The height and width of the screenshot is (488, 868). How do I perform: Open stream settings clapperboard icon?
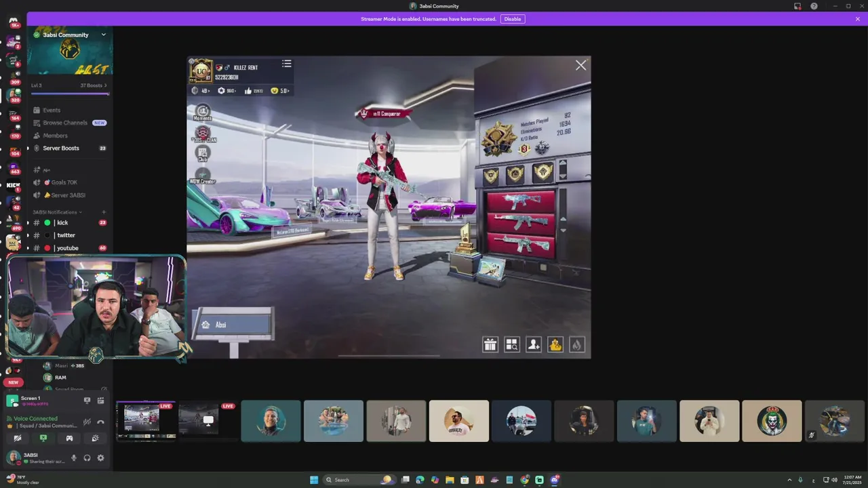click(x=100, y=401)
